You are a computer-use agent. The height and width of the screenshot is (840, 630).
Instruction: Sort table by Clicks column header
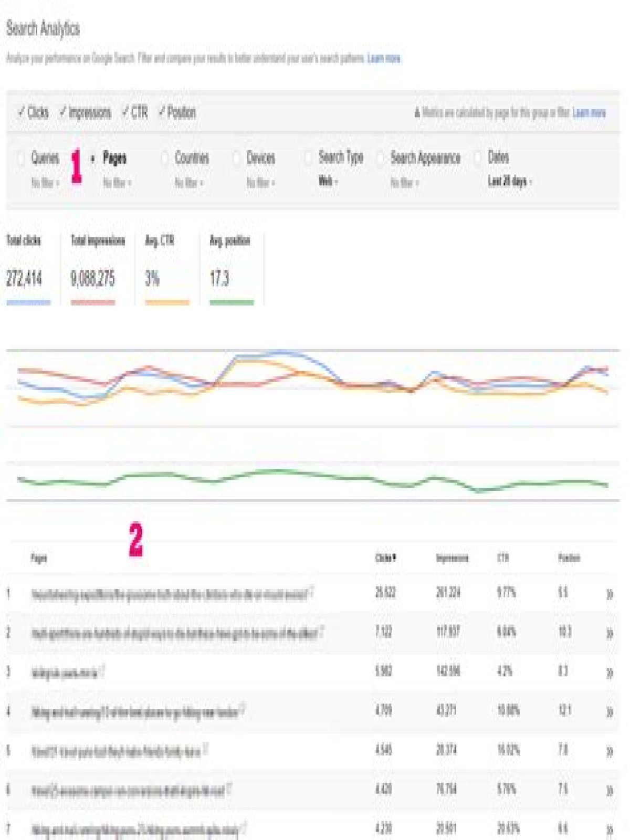click(x=385, y=558)
